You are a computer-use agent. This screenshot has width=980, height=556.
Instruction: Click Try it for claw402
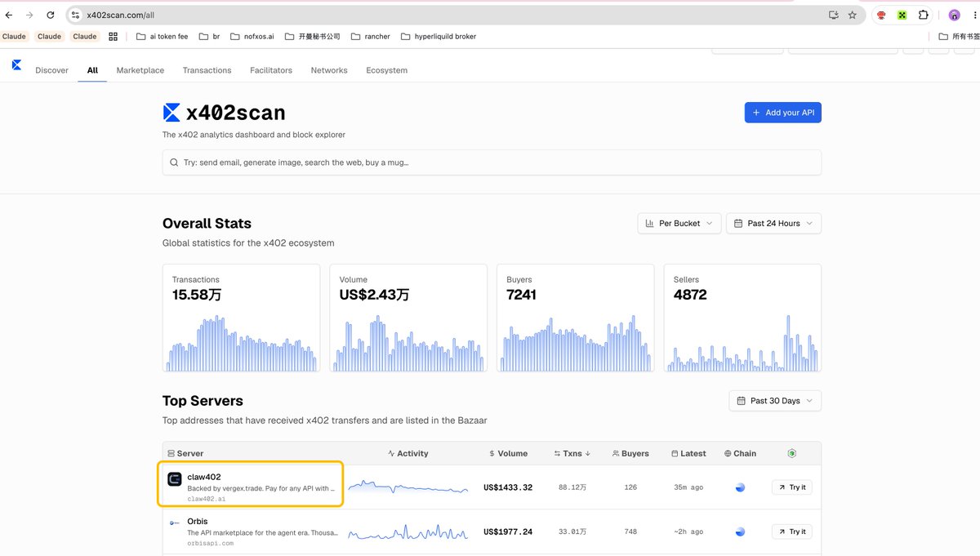(791, 487)
